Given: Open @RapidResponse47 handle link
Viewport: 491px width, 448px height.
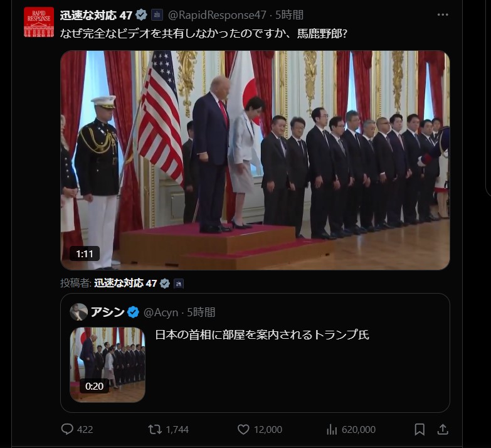Looking at the screenshot, I should [x=217, y=15].
